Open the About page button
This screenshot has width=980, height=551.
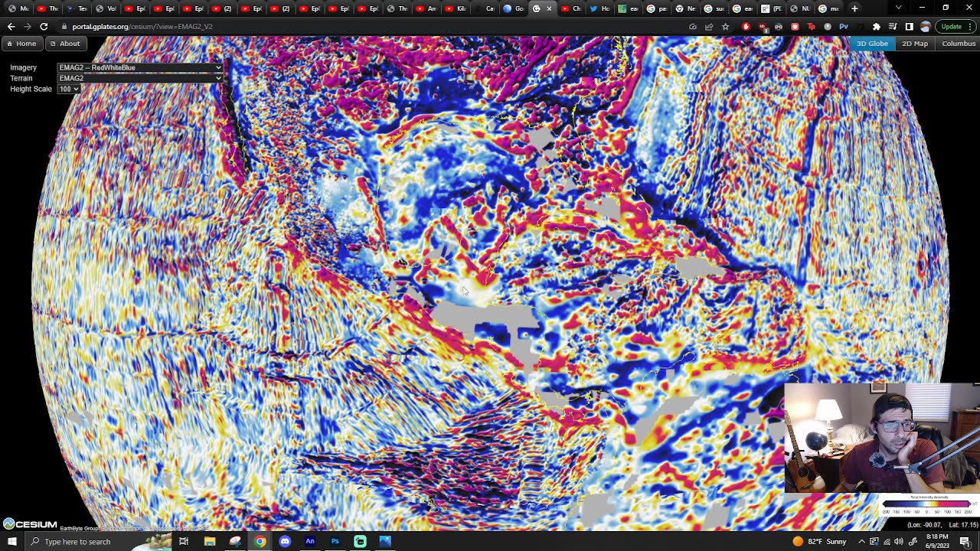point(65,44)
